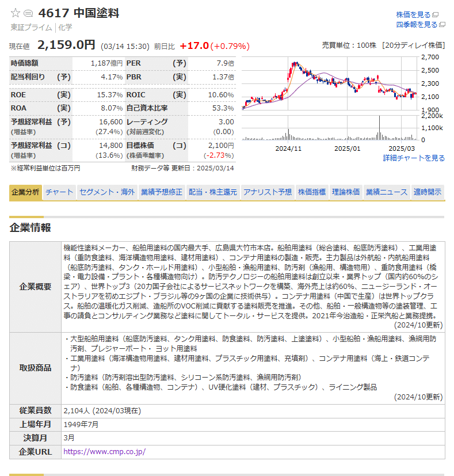Click the 企業情報 section heading
This screenshot has height=476, width=454.
(x=30, y=228)
